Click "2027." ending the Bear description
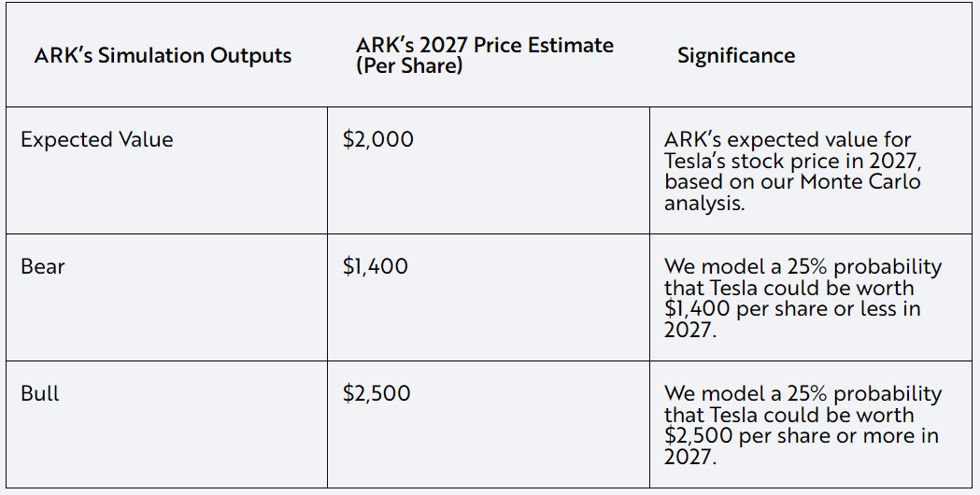980x495 pixels. (x=690, y=330)
